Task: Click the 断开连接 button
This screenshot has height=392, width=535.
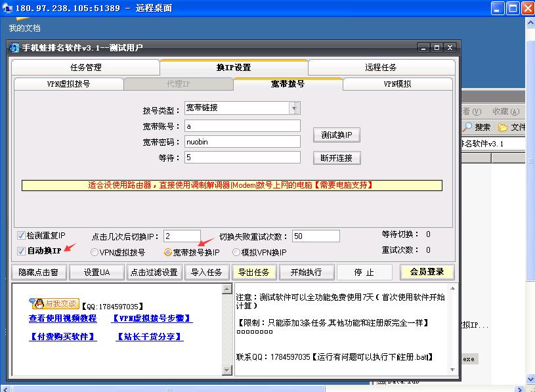Action: [337, 158]
